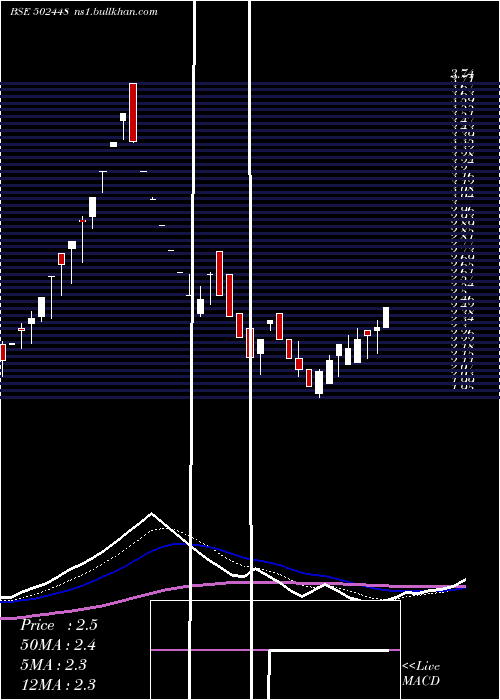Select the 50MA : 2.4 readout

[x=58, y=645]
